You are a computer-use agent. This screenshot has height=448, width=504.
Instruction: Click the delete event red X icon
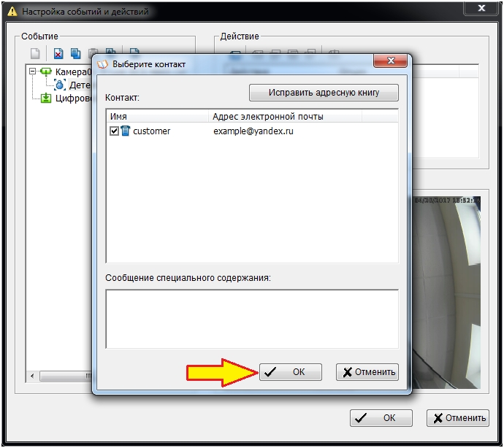pos(58,53)
